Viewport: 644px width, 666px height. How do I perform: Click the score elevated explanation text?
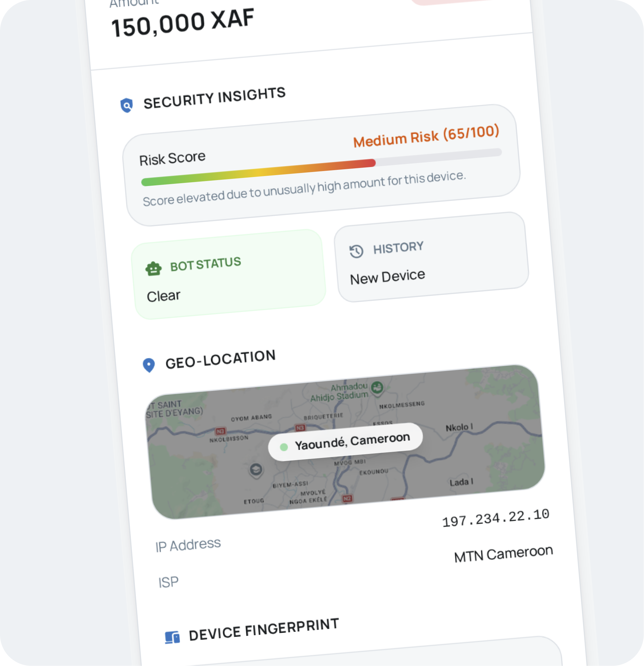click(304, 188)
